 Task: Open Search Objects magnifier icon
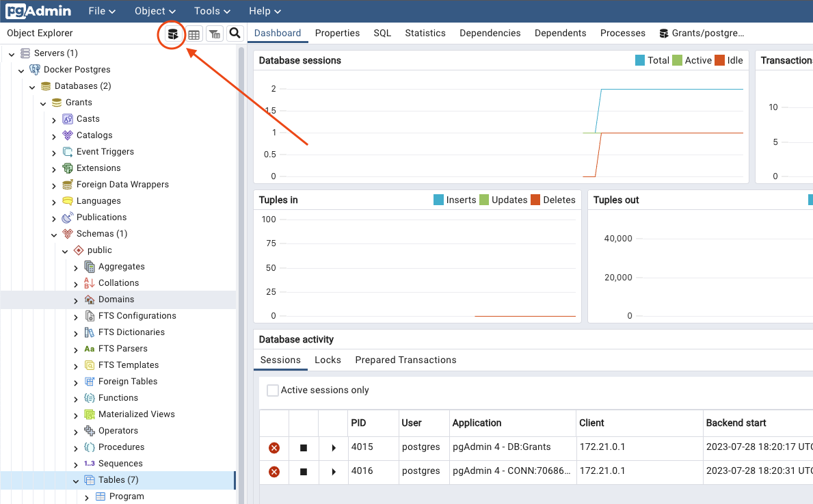[235, 34]
